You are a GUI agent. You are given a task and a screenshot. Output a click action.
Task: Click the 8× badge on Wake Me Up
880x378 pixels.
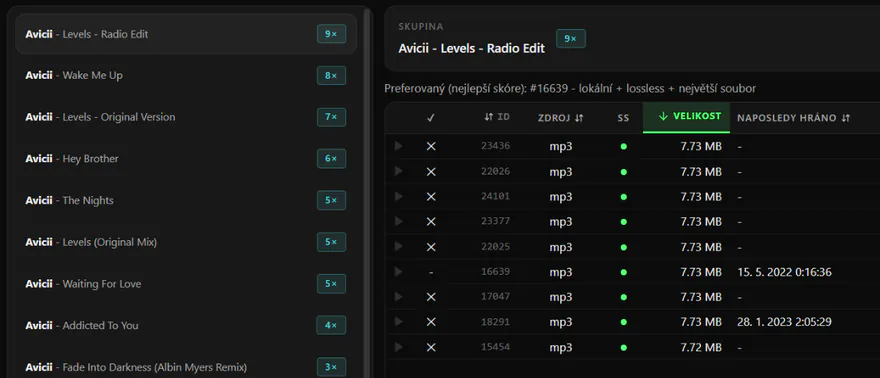tap(331, 76)
